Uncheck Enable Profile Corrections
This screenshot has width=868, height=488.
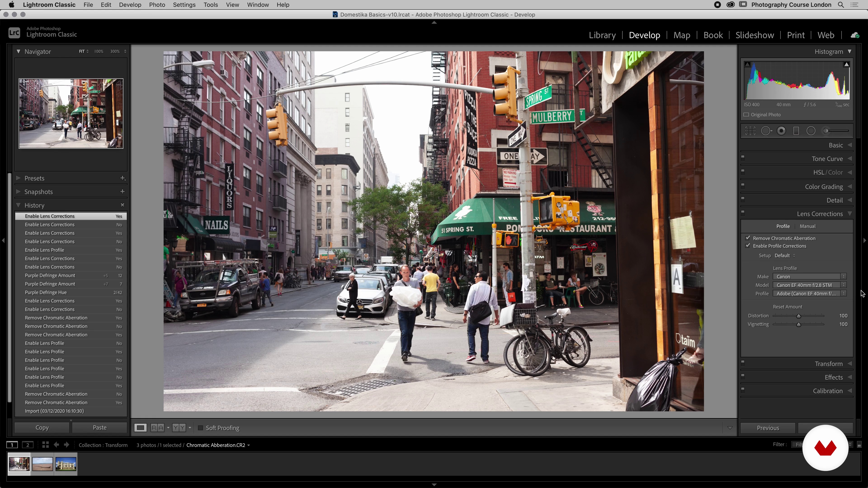click(748, 246)
